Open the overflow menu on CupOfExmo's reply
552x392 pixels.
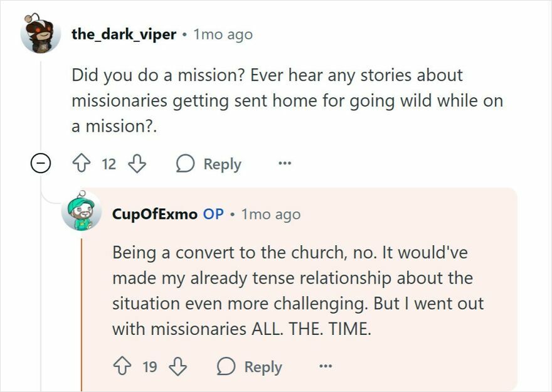pyautogui.click(x=325, y=366)
